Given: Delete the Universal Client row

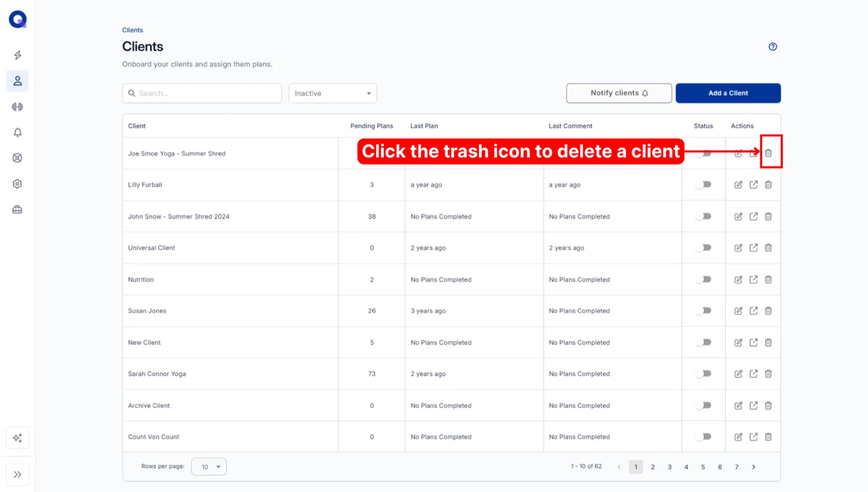Looking at the screenshot, I should [768, 248].
